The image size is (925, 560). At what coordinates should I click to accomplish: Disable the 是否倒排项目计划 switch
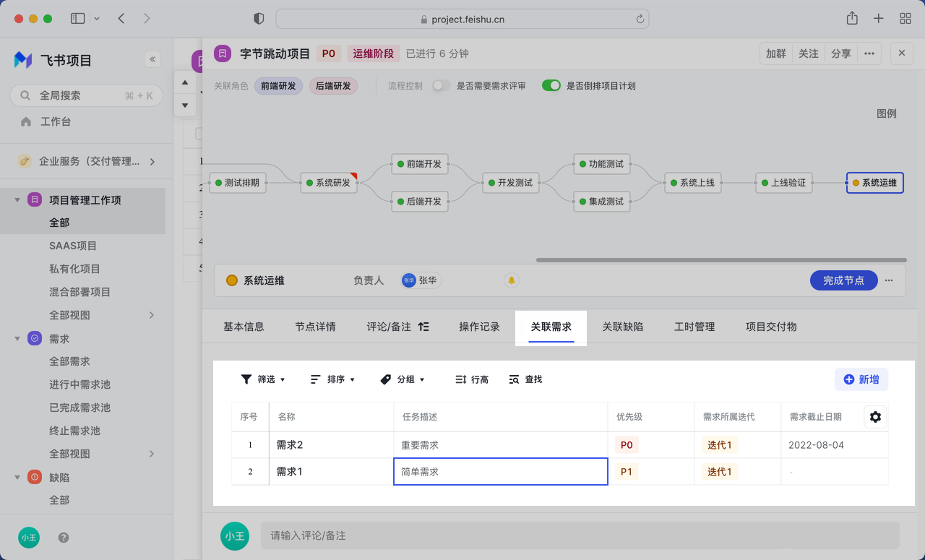[551, 86]
